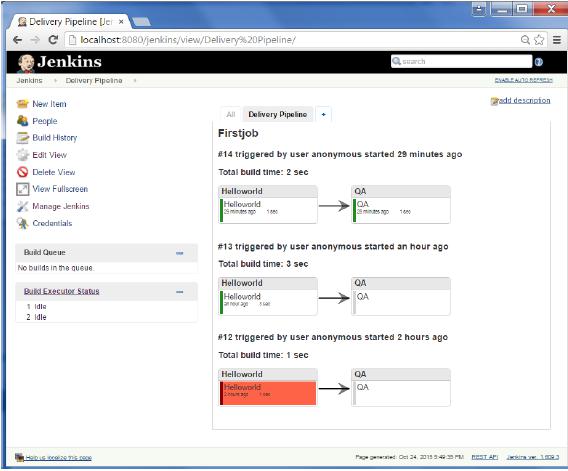Viewport: 568px width, 471px height.
Task: Click the Manage Jenkins tools icon
Action: point(22,206)
